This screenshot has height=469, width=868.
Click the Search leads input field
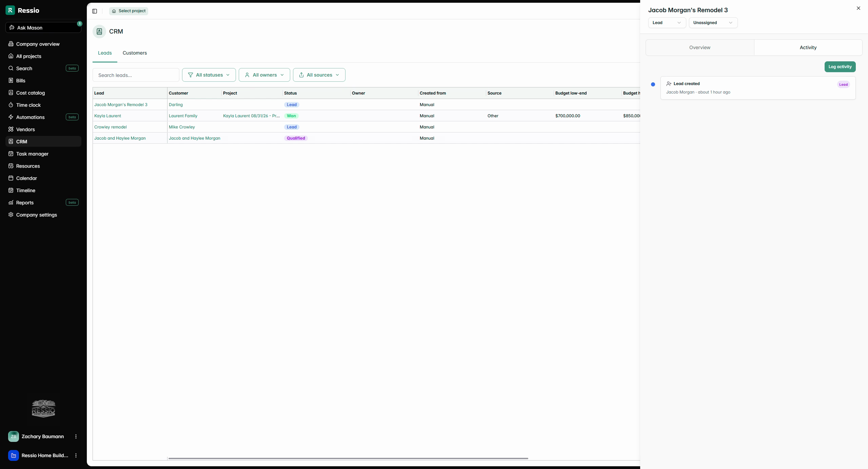136,75
